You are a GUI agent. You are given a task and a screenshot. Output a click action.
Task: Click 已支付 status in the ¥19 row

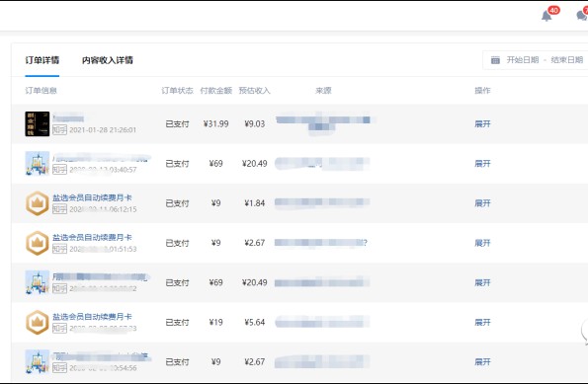tap(177, 323)
